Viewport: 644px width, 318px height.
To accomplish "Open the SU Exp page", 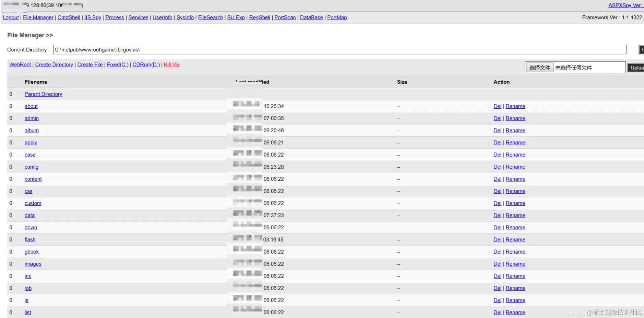I will pyautogui.click(x=236, y=17).
